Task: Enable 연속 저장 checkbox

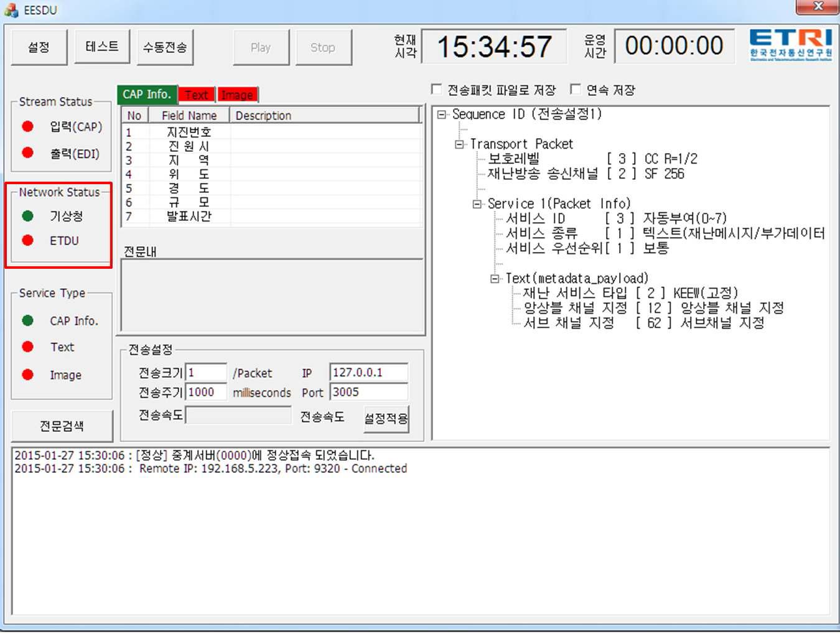Action: coord(576,90)
